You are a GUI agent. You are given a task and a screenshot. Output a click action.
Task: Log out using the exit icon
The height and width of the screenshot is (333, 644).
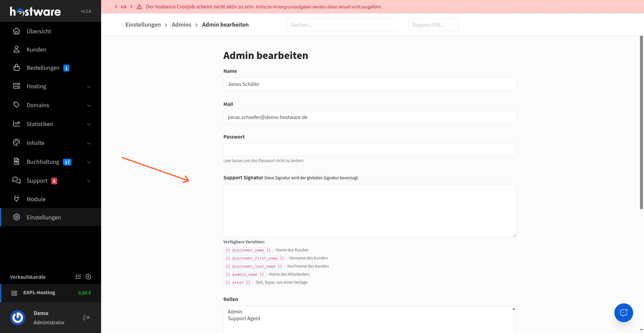click(x=87, y=317)
